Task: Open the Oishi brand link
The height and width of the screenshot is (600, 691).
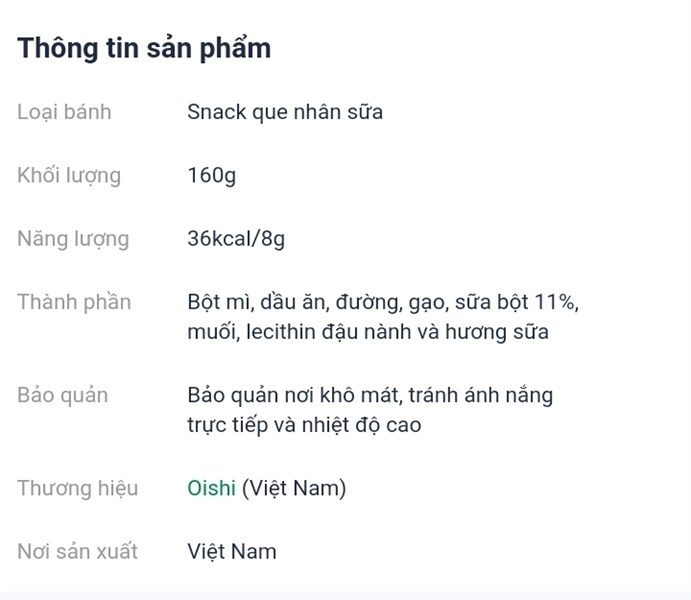Action: (x=211, y=489)
